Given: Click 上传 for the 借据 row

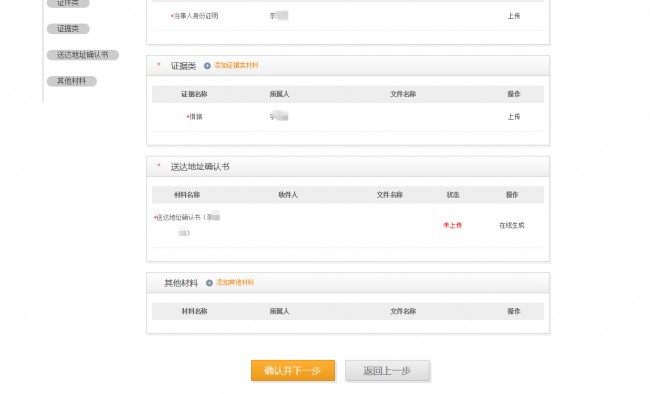Looking at the screenshot, I should 514,117.
